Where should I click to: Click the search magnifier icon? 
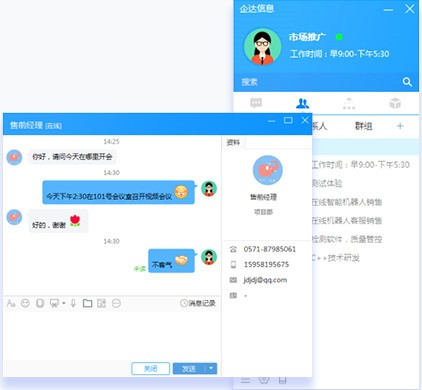coord(407,82)
